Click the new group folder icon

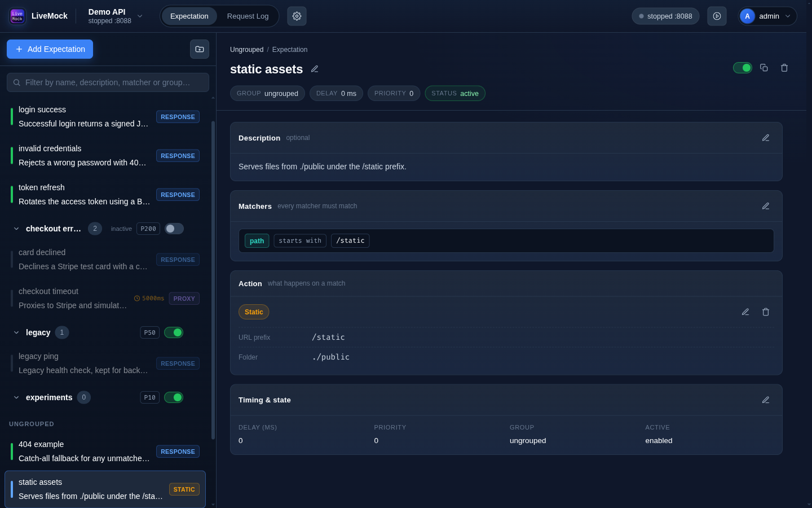click(x=200, y=49)
